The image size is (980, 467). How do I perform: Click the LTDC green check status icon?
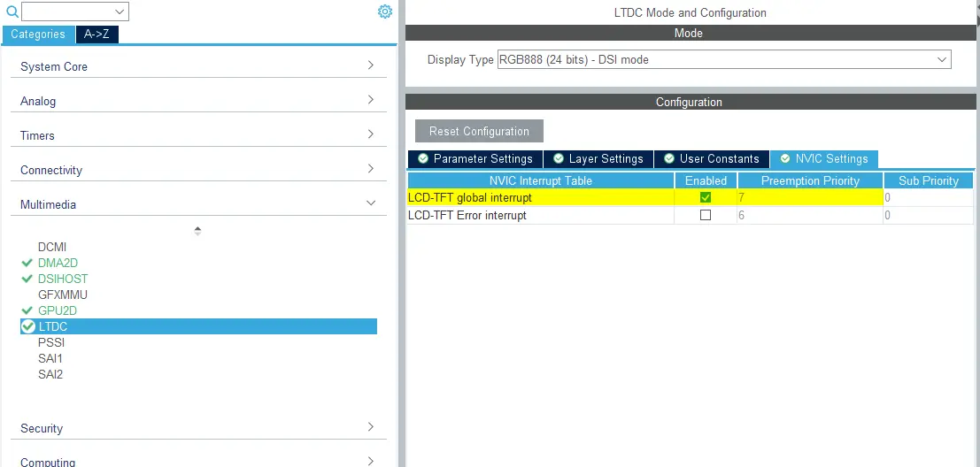coord(28,326)
